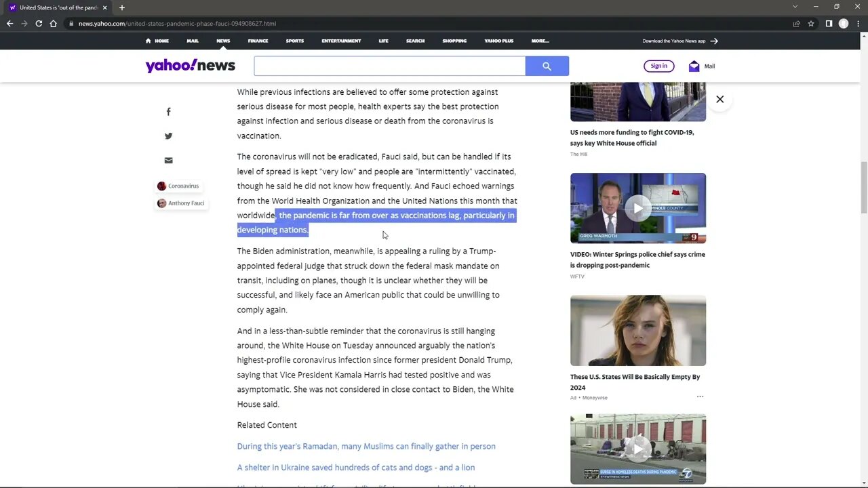Share article on Twitter
868x488 pixels.
168,136
